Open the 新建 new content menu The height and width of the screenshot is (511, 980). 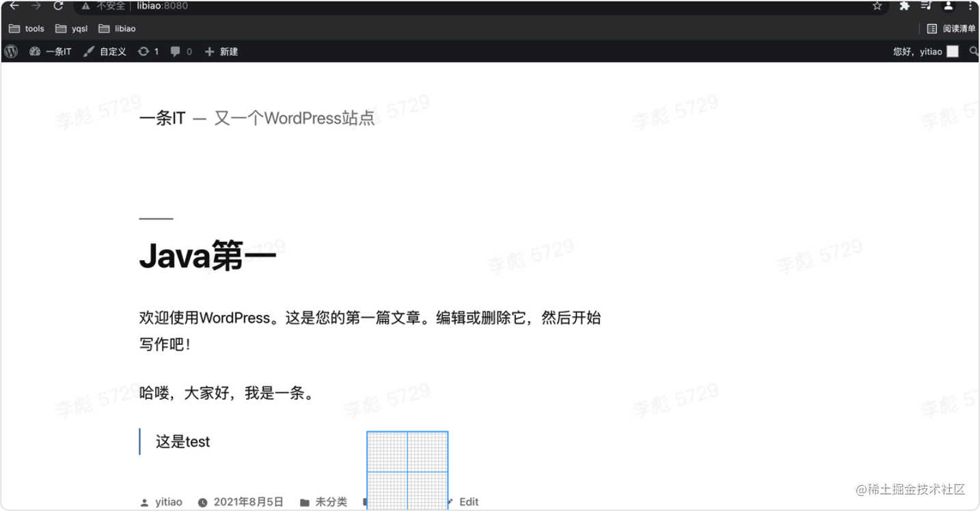(x=221, y=51)
